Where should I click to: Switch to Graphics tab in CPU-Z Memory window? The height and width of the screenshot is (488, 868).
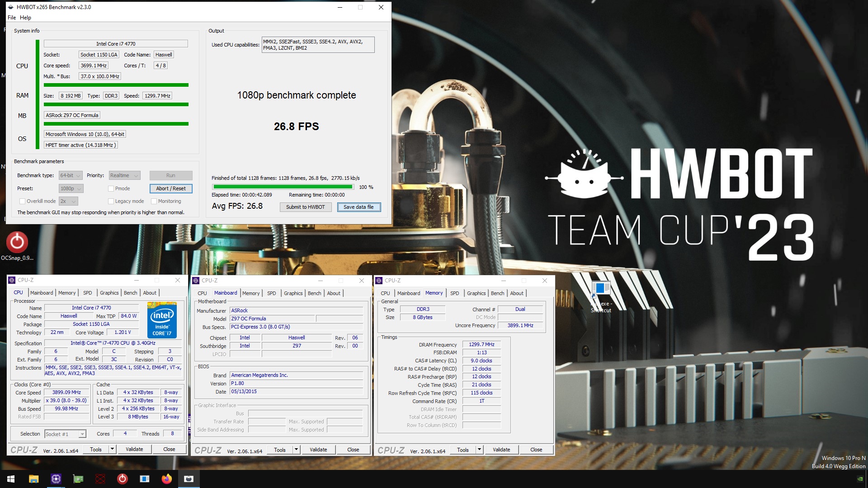pyautogui.click(x=476, y=293)
